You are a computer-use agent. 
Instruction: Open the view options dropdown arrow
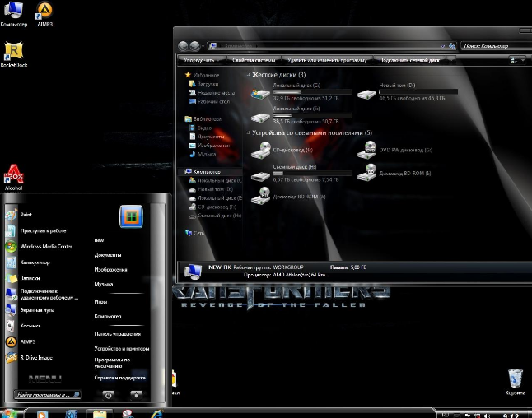click(523, 60)
